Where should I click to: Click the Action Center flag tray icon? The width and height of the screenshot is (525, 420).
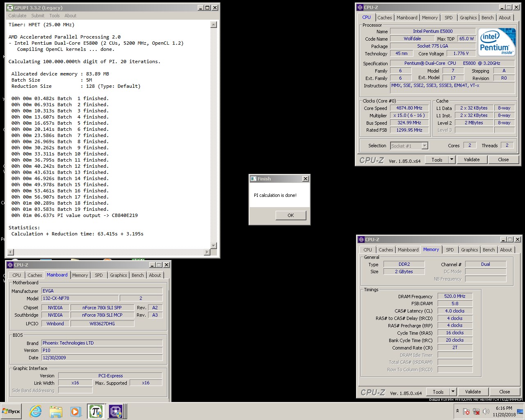coord(466,411)
